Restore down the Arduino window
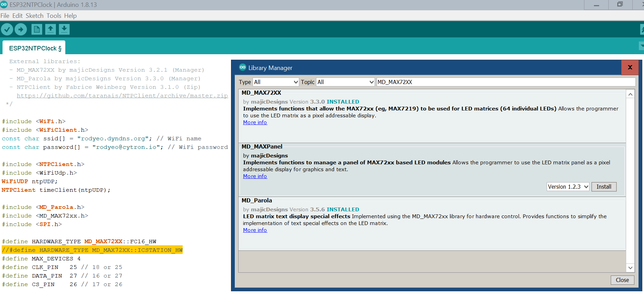 coord(620,4)
